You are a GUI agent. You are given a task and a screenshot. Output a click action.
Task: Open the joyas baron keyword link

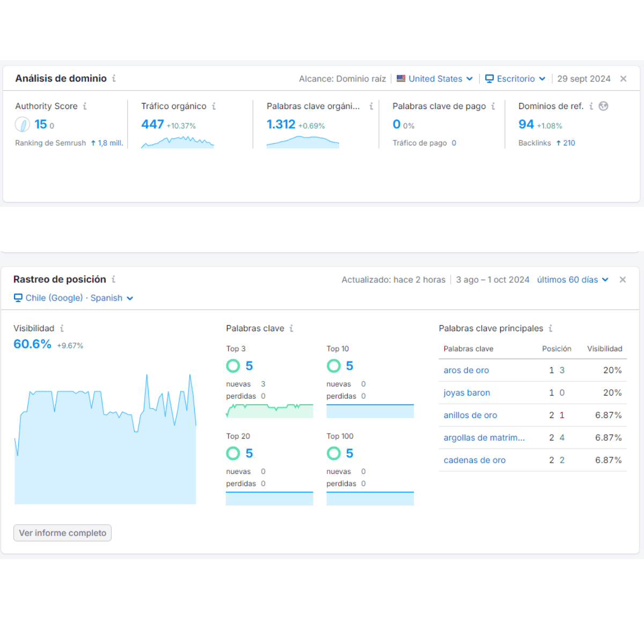click(x=466, y=393)
